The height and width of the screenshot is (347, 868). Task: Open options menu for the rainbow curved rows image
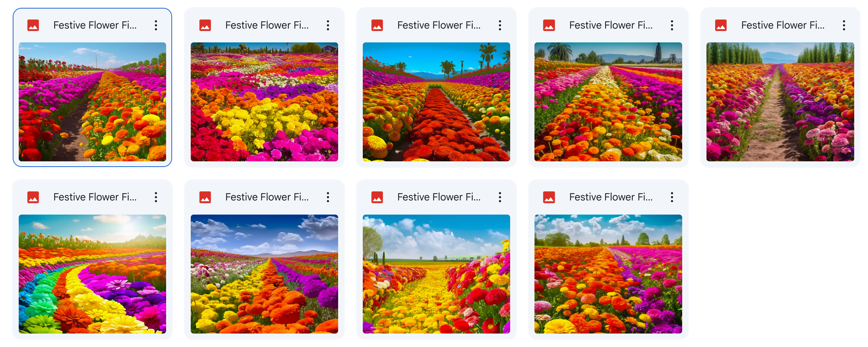(x=156, y=197)
